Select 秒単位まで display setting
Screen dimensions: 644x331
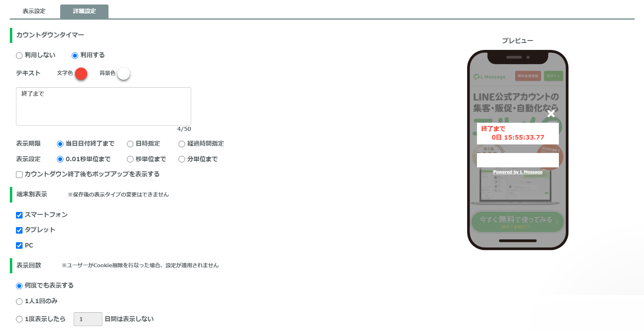130,160
